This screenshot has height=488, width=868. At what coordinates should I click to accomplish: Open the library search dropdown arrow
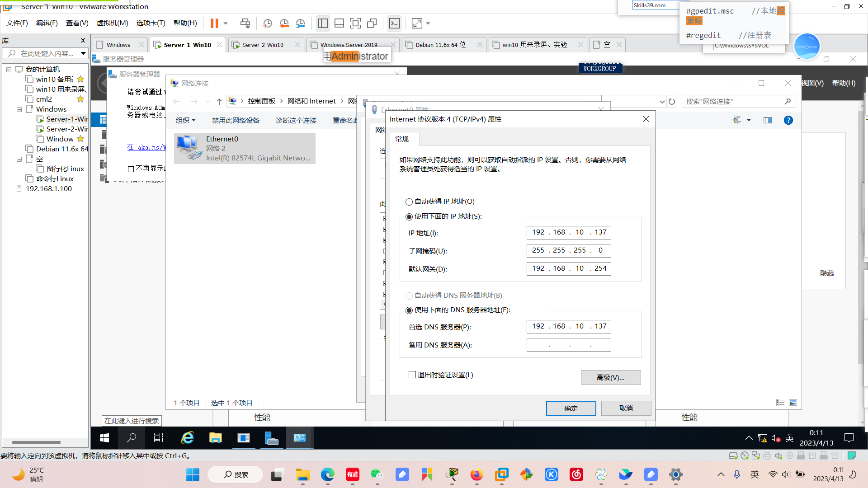(83, 53)
